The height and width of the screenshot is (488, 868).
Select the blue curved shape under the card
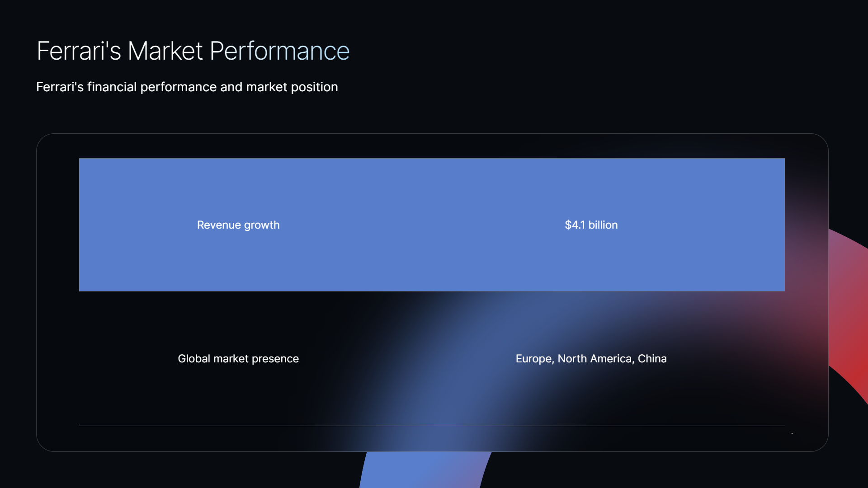click(x=425, y=469)
